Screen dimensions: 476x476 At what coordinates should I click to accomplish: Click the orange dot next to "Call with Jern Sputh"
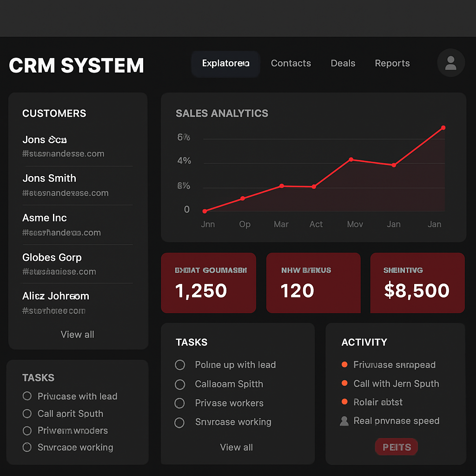pos(345,383)
